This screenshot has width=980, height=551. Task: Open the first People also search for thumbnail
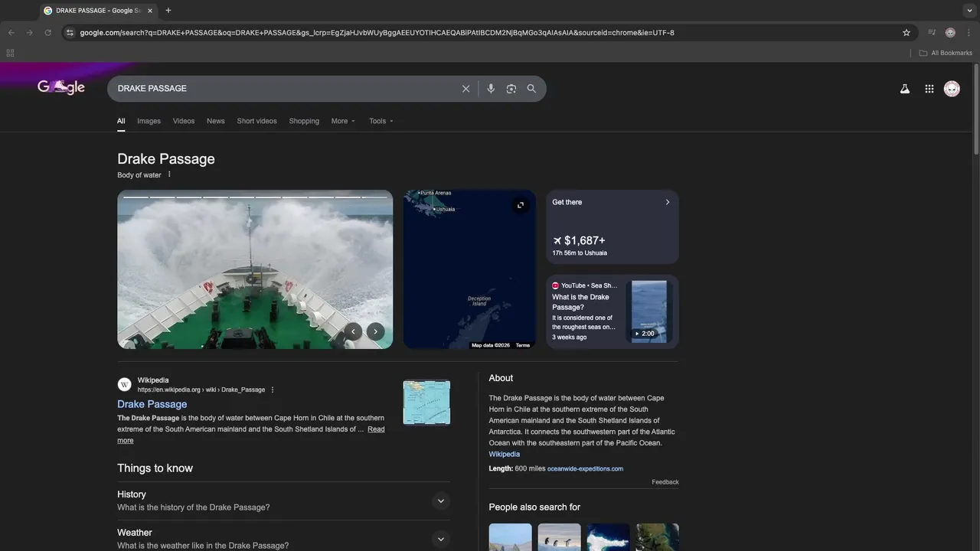tap(511, 537)
